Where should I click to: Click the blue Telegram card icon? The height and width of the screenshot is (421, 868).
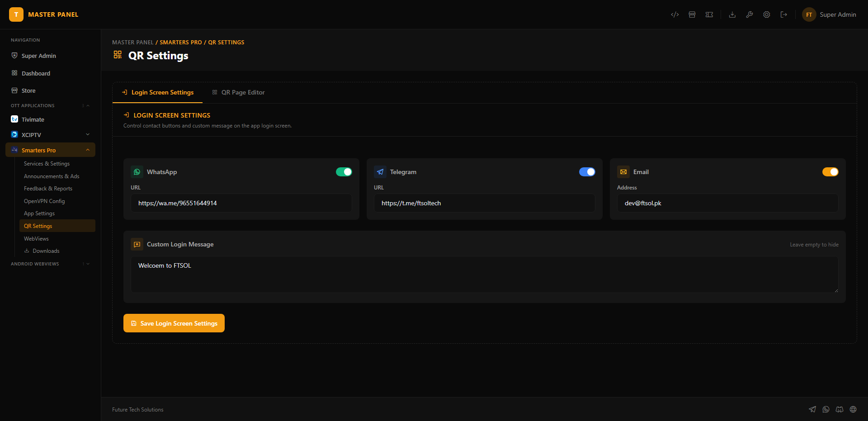coord(380,172)
